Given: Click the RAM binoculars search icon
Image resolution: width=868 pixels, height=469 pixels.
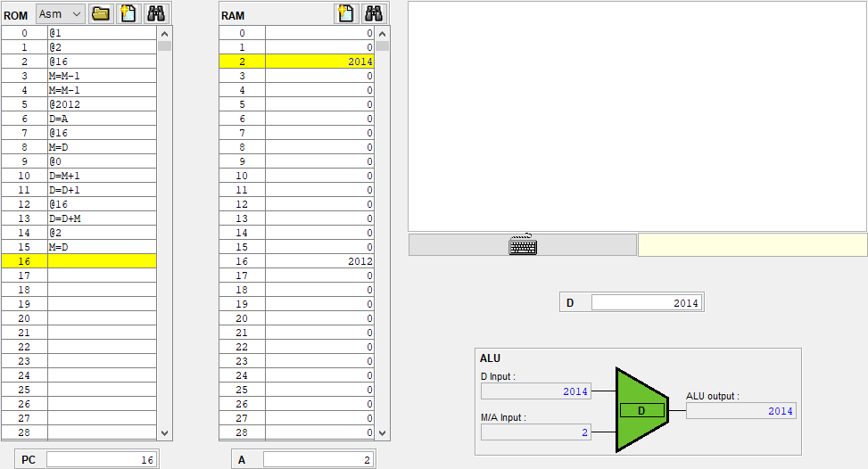Looking at the screenshot, I should [374, 13].
